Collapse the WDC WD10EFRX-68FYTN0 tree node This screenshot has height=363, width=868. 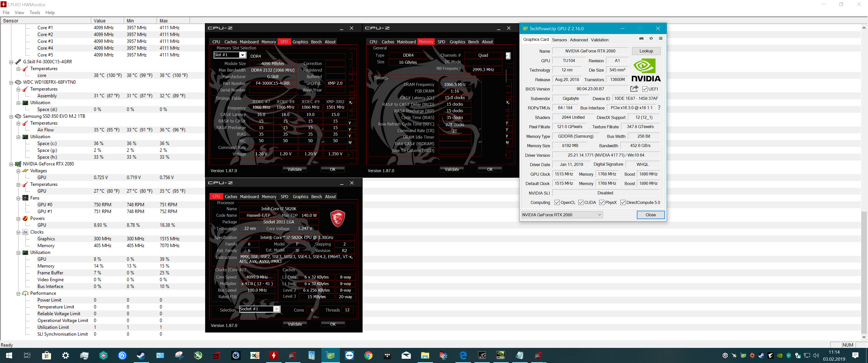11,82
